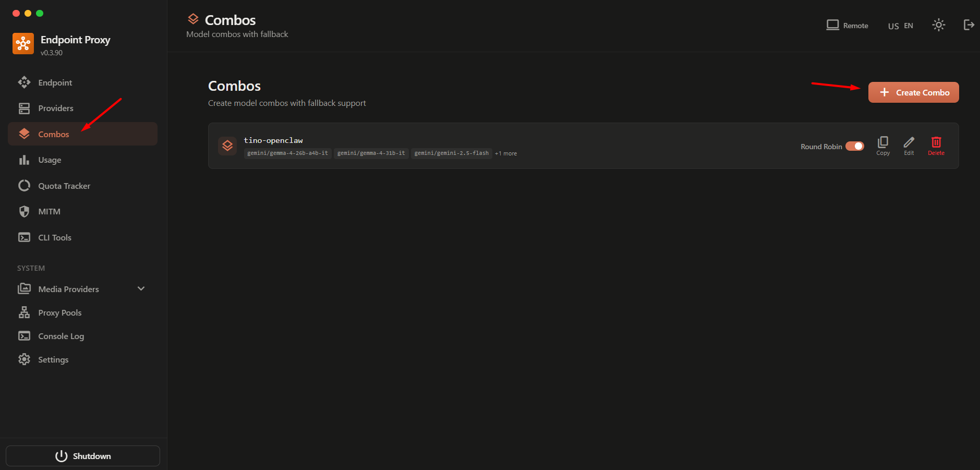This screenshot has height=470, width=980.
Task: Select the gemini/gemini-2.5-flash model tag
Action: 451,153
